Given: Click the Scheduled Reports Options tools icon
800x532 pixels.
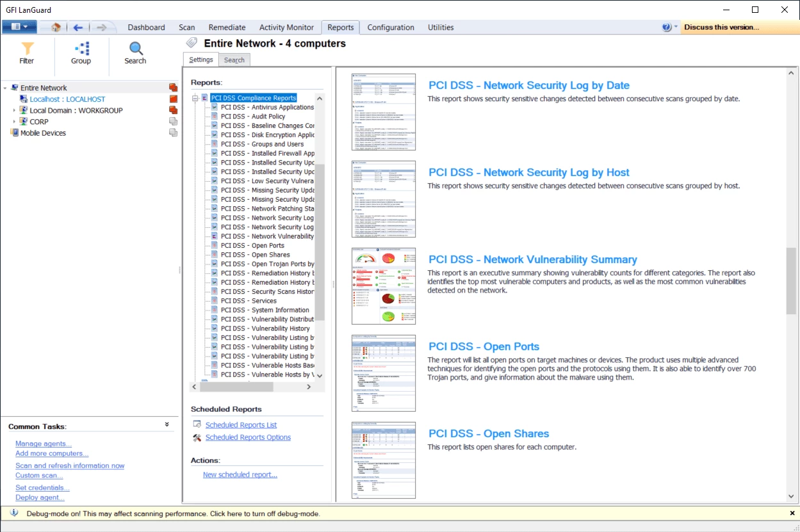Looking at the screenshot, I should [197, 438].
